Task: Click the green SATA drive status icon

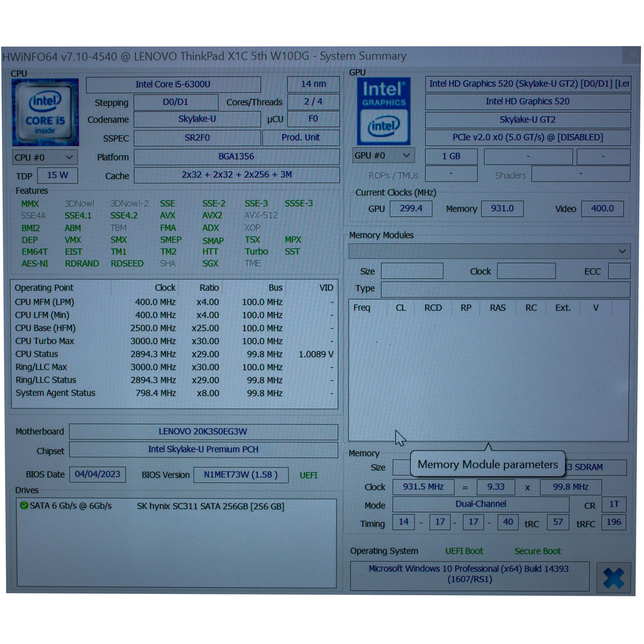Action: click(x=24, y=505)
